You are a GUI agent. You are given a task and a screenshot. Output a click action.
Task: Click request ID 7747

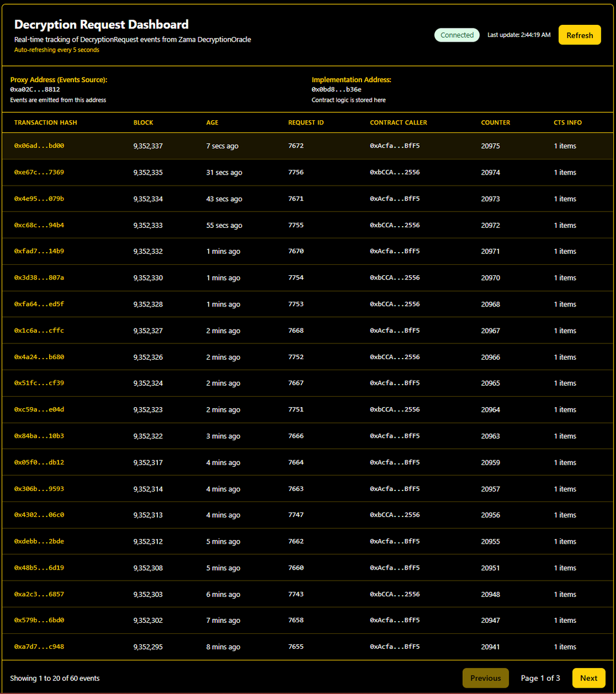pos(296,515)
